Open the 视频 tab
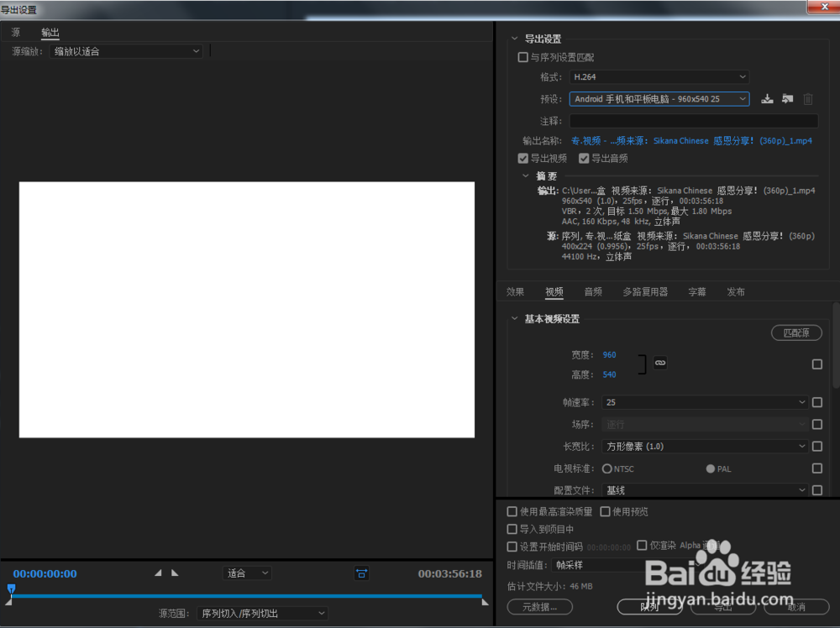Viewport: 840px width, 628px height. point(554,292)
